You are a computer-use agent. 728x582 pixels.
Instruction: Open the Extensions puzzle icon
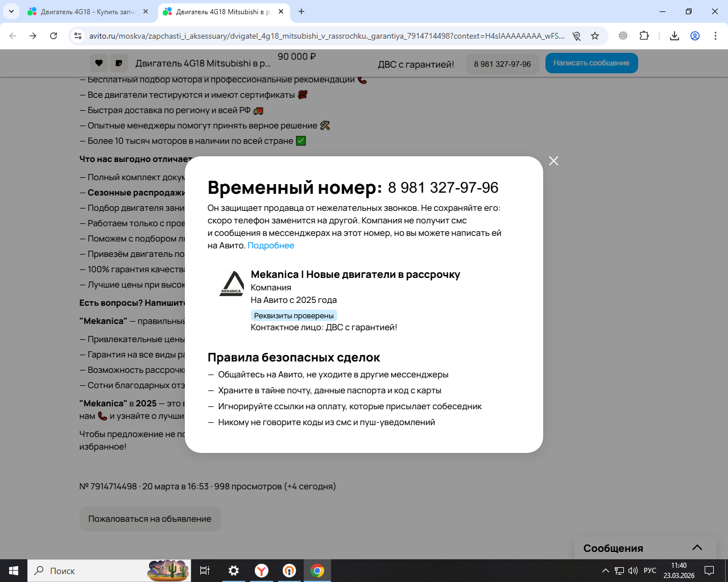click(644, 36)
